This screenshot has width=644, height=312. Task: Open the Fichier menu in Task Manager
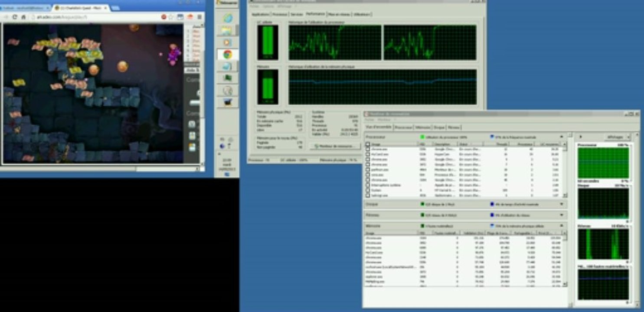[x=255, y=6]
